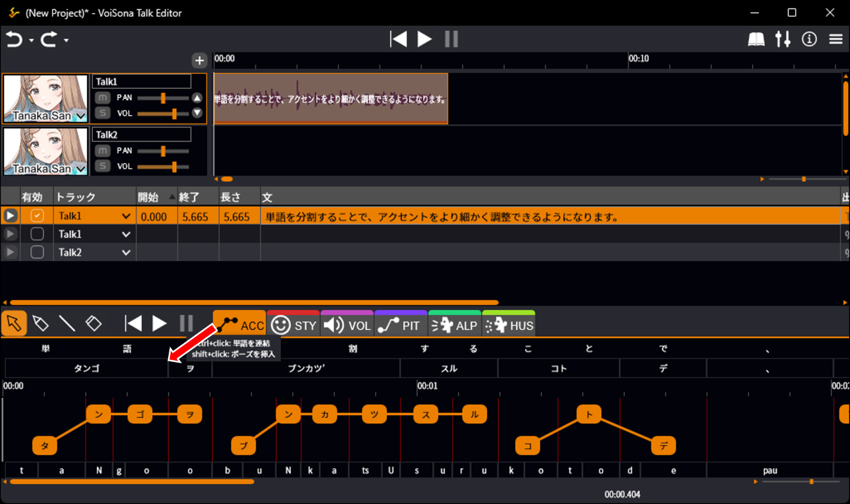Select the eraser tool

click(x=94, y=323)
